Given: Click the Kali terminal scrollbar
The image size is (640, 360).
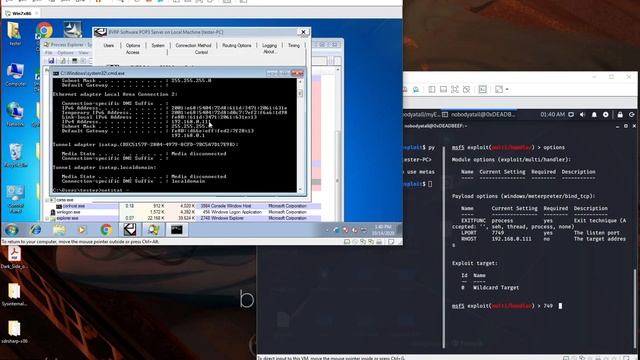Looking at the screenshot, I should (635, 308).
